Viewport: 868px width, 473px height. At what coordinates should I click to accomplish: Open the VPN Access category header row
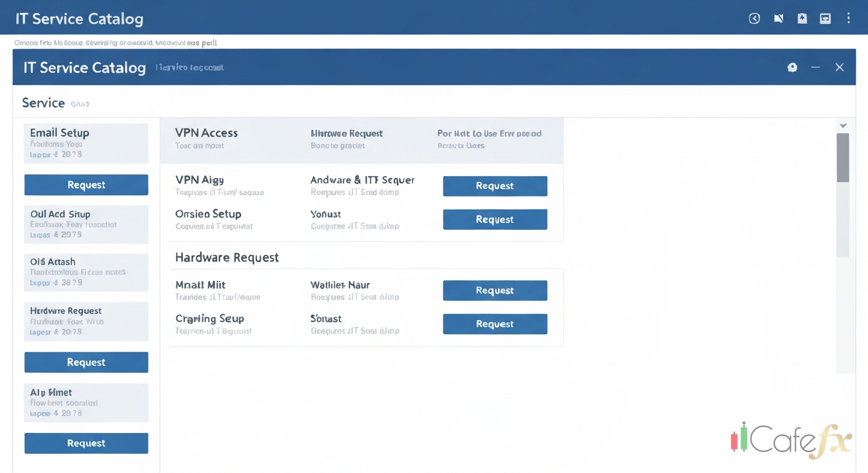click(207, 132)
